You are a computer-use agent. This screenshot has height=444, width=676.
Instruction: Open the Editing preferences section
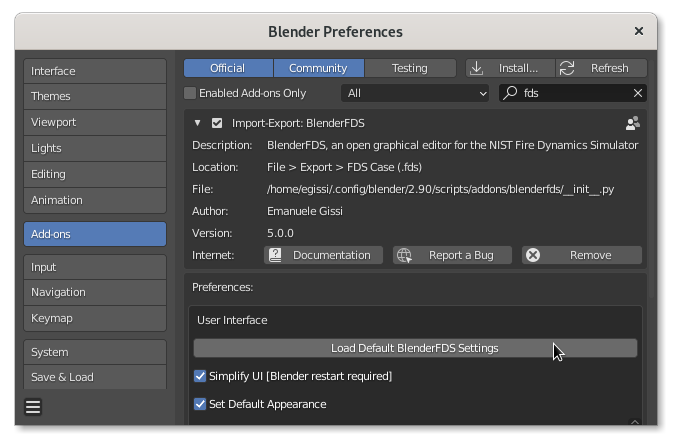tap(95, 174)
